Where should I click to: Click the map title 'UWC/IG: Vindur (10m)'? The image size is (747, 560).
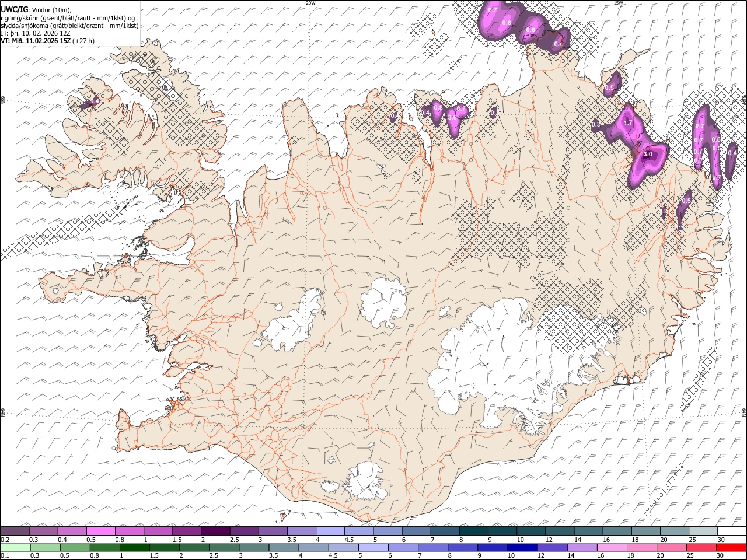(x=36, y=10)
